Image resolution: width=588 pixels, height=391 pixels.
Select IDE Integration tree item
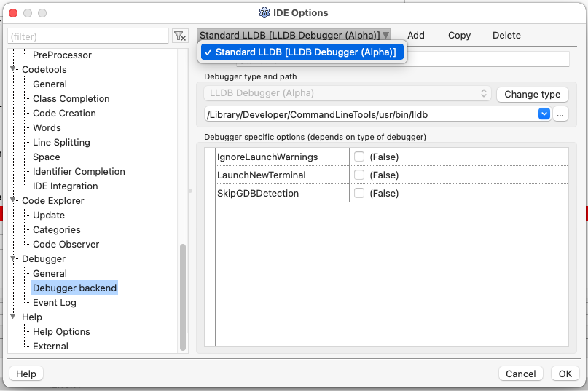(x=66, y=186)
